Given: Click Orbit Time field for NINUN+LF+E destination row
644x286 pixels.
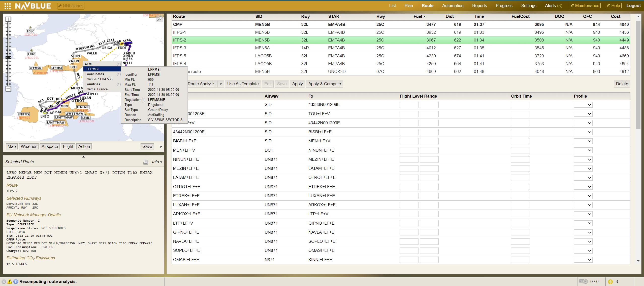Looking at the screenshot, I should coord(520,150).
